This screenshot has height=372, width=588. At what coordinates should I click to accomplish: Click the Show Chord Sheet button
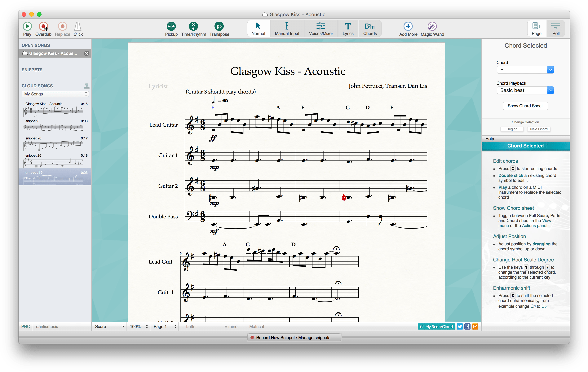(525, 106)
